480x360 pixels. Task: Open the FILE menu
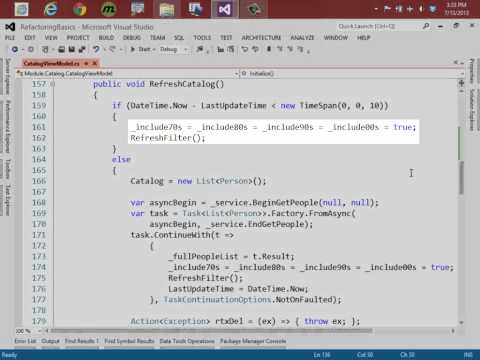coord(10,38)
